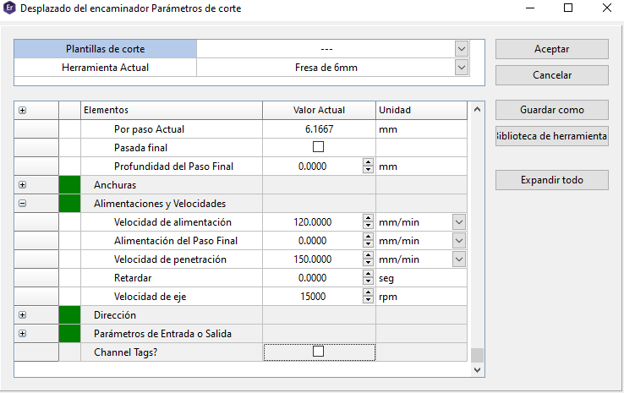The image size is (624, 393).
Task: Click the Valor Actual column header
Action: (319, 110)
